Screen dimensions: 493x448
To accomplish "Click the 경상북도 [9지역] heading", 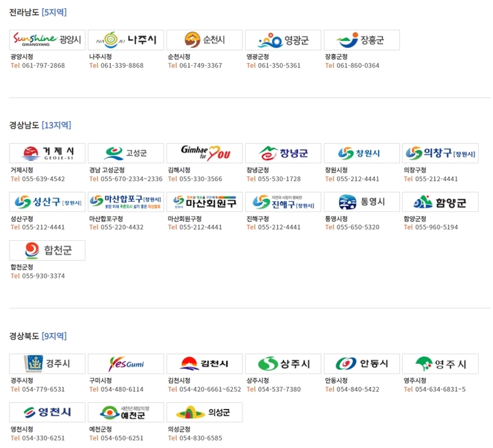I will pos(38,336).
